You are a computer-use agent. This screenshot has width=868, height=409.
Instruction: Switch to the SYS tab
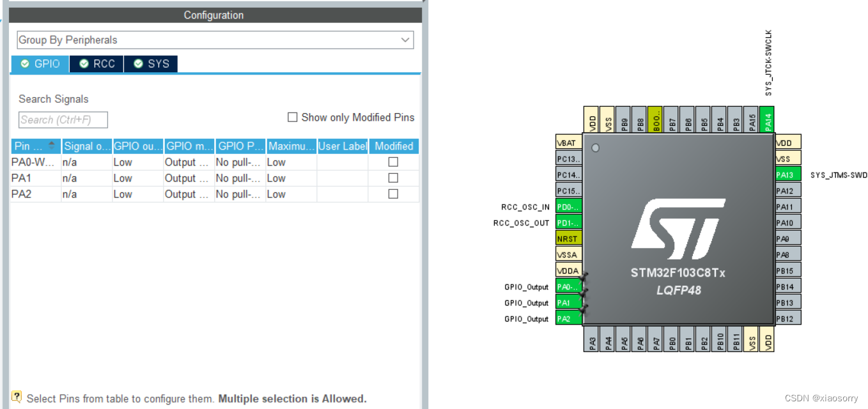point(151,64)
